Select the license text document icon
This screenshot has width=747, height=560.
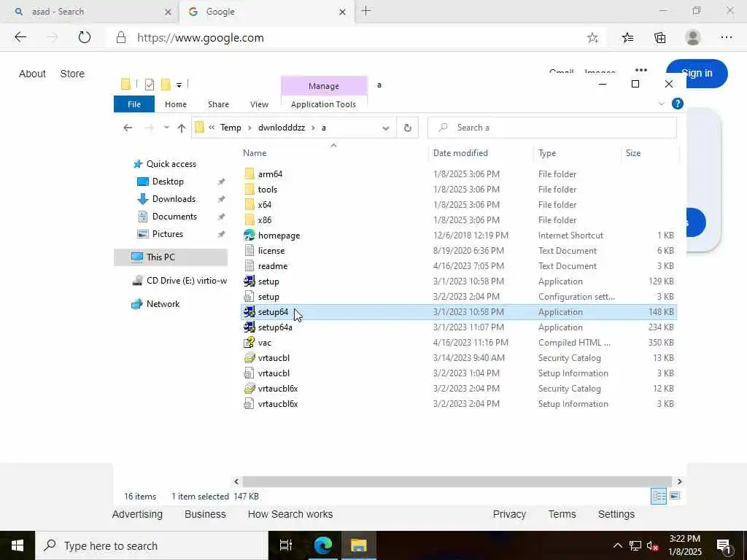pyautogui.click(x=249, y=251)
